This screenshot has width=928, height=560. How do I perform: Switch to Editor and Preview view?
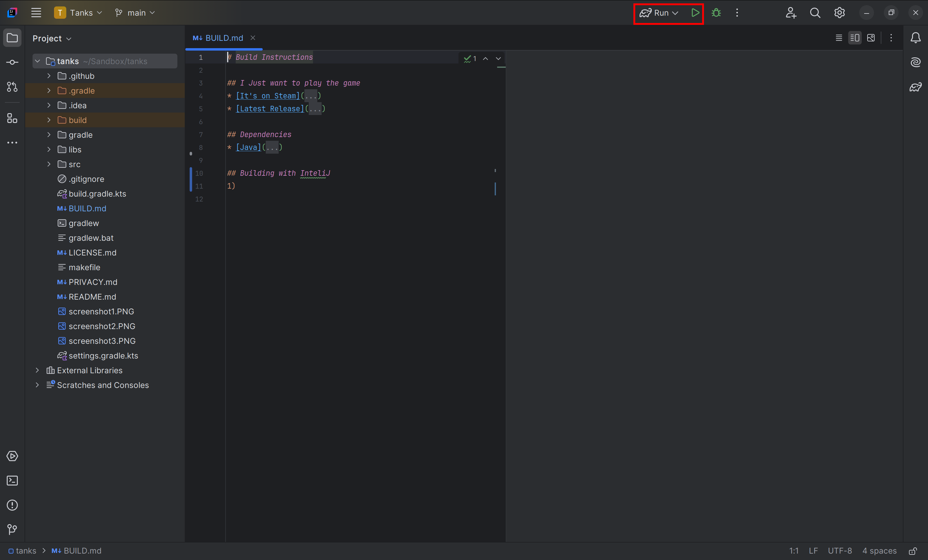tap(855, 38)
